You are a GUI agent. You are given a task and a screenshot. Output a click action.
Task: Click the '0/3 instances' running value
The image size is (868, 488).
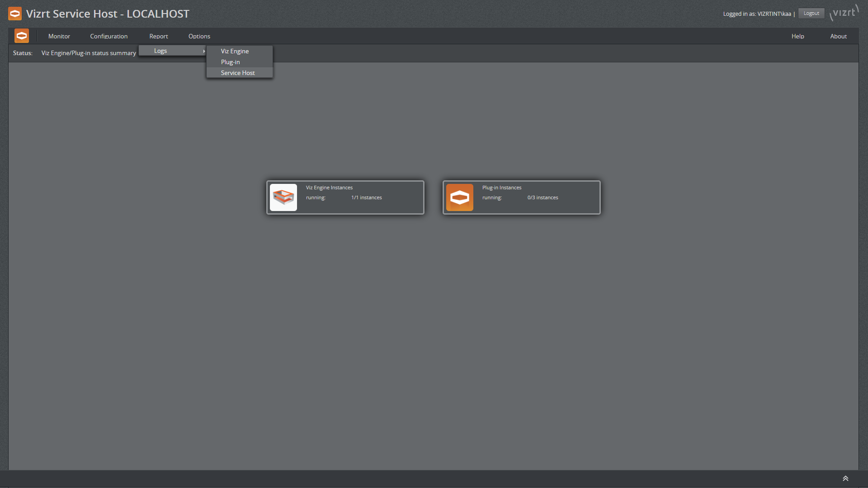[543, 197]
